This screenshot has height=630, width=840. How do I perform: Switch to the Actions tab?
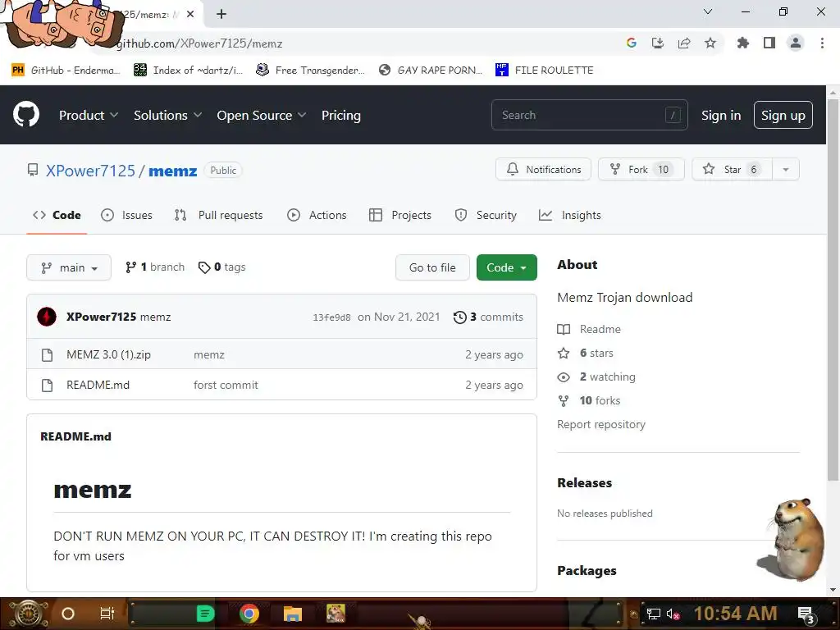(317, 215)
